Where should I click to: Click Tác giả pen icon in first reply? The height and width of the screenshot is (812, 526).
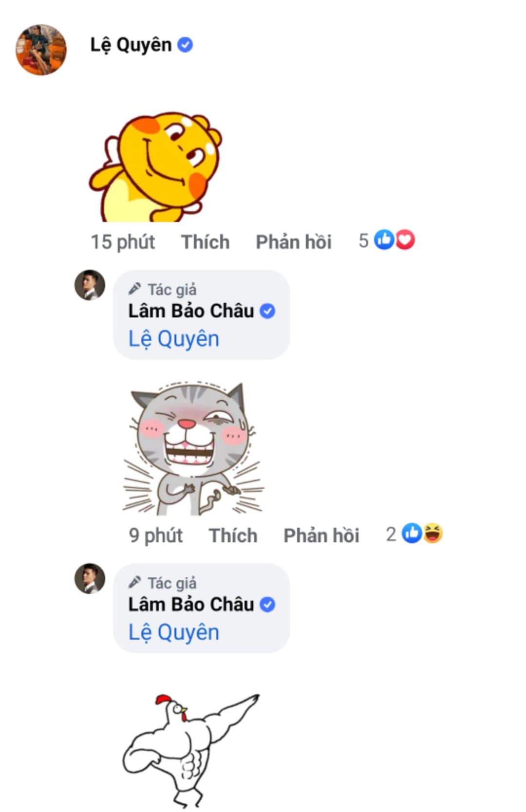pyautogui.click(x=134, y=289)
